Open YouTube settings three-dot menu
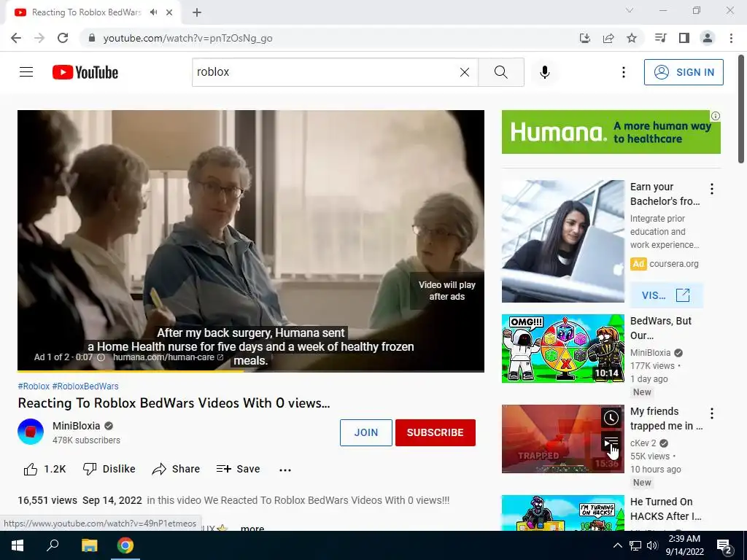This screenshot has width=747, height=560. point(623,72)
